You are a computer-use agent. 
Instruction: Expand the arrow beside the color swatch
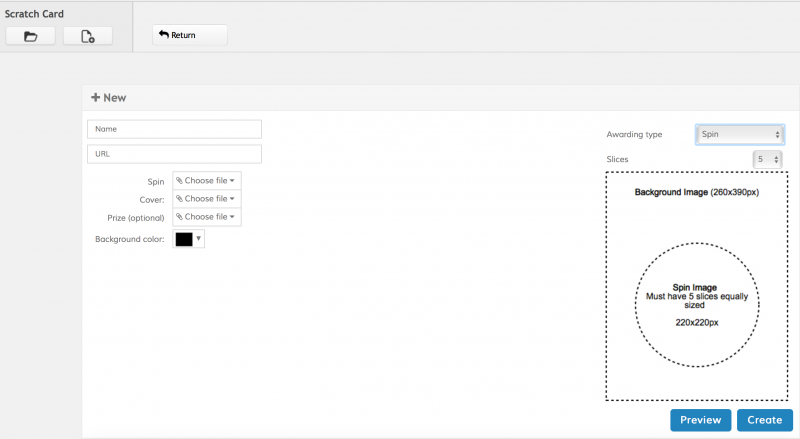[198, 239]
